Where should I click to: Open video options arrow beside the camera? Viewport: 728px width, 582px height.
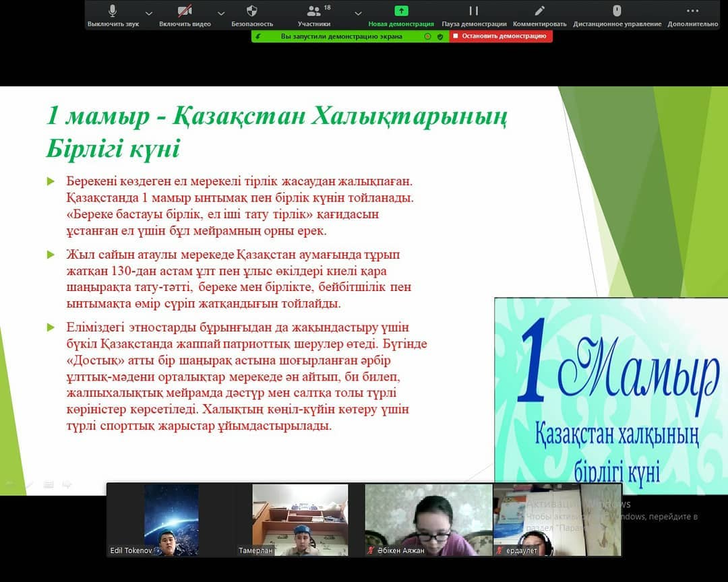(x=221, y=13)
